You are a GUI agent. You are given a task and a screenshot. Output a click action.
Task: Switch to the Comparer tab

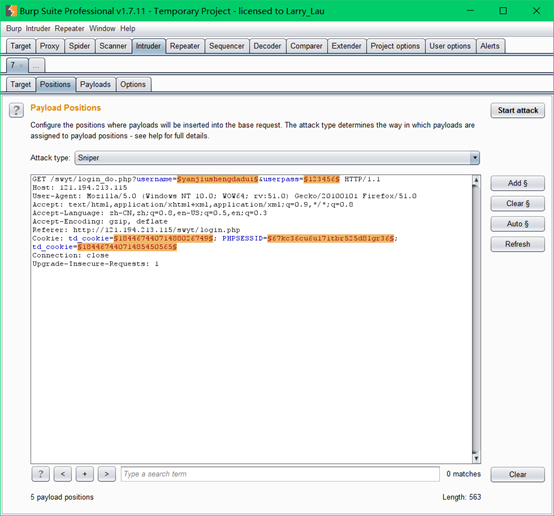tap(306, 46)
